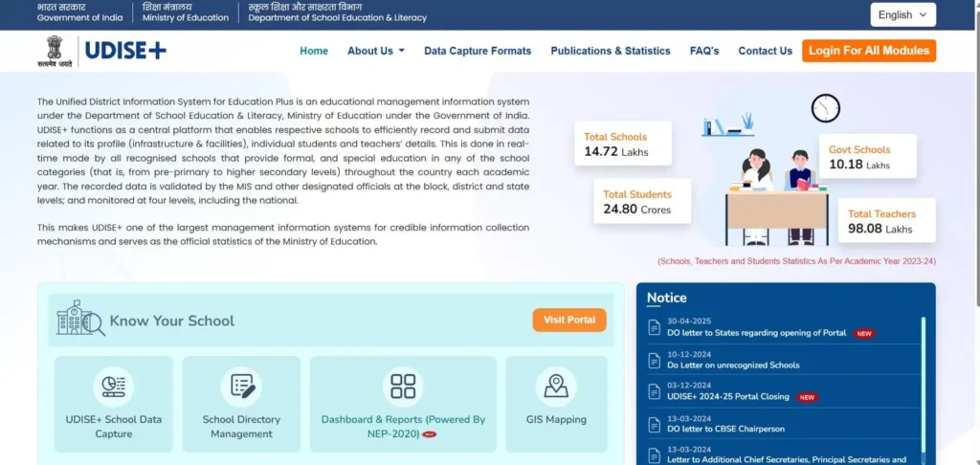Open the FAQ's page
The height and width of the screenshot is (465, 980).
pos(704,52)
